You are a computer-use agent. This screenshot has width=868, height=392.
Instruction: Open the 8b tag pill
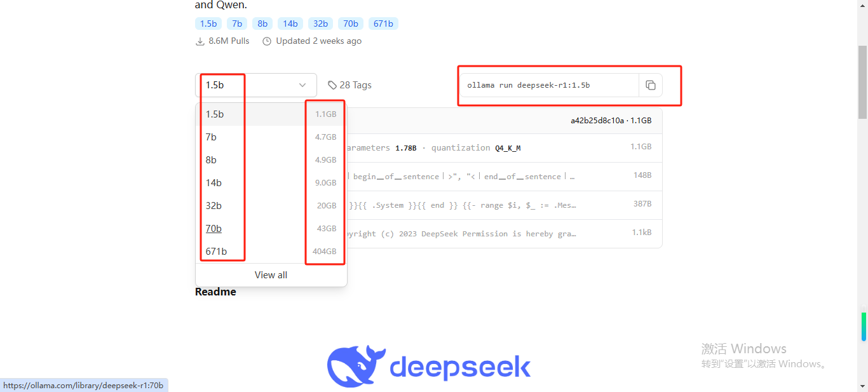coord(262,24)
